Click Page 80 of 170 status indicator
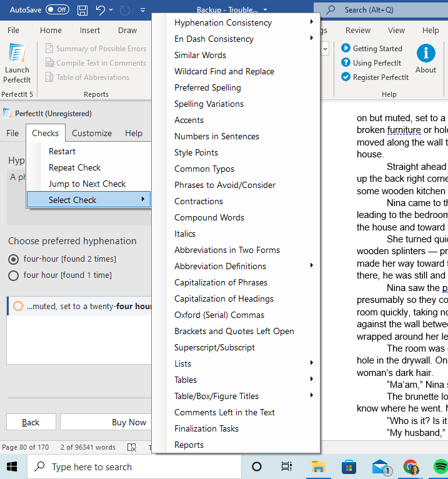This screenshot has width=448, height=479. pyautogui.click(x=26, y=447)
